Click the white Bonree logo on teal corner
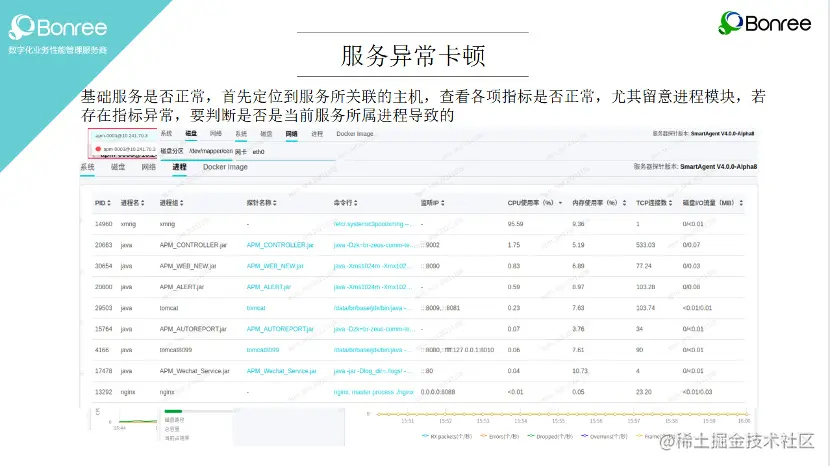 (x=58, y=26)
